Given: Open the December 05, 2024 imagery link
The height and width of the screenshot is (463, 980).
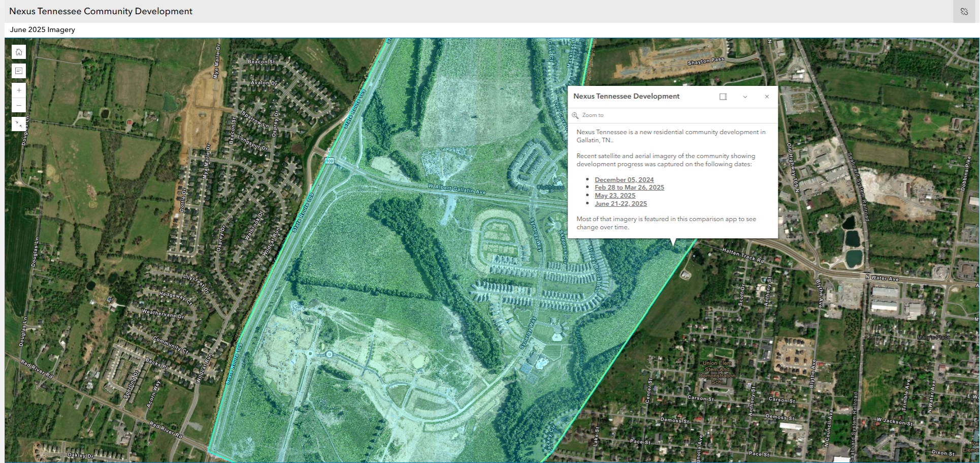Looking at the screenshot, I should 624,179.
